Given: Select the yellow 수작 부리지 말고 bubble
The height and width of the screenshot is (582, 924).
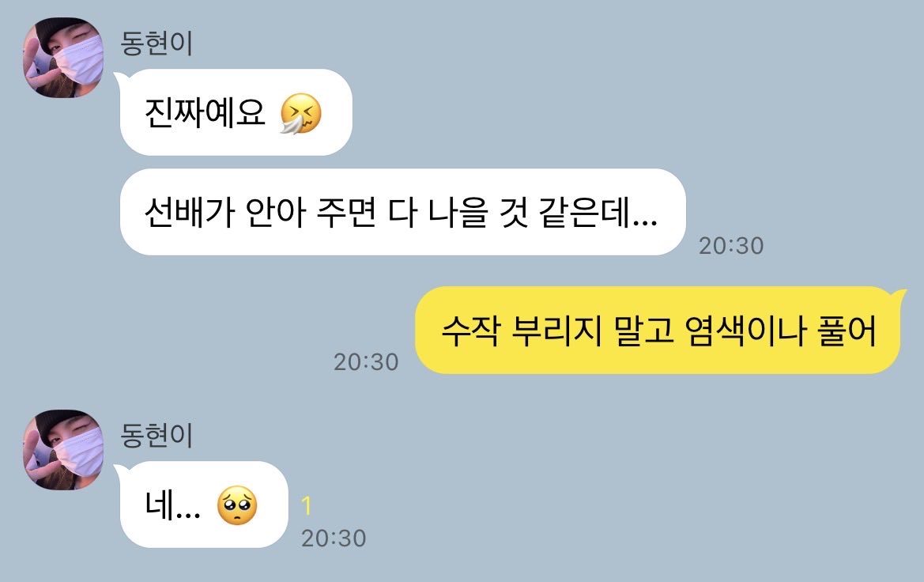Looking at the screenshot, I should (x=660, y=331).
